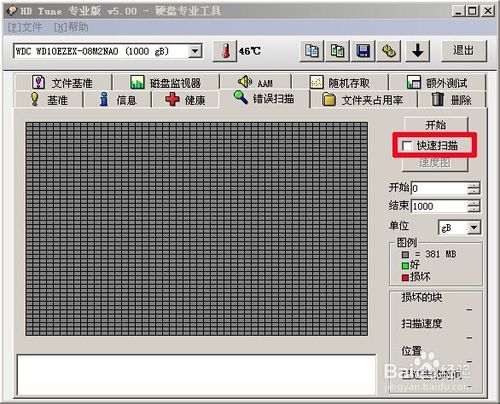Image resolution: width=500 pixels, height=404 pixels.
Task: Click the gray 381 MB legend swatch
Action: point(405,254)
